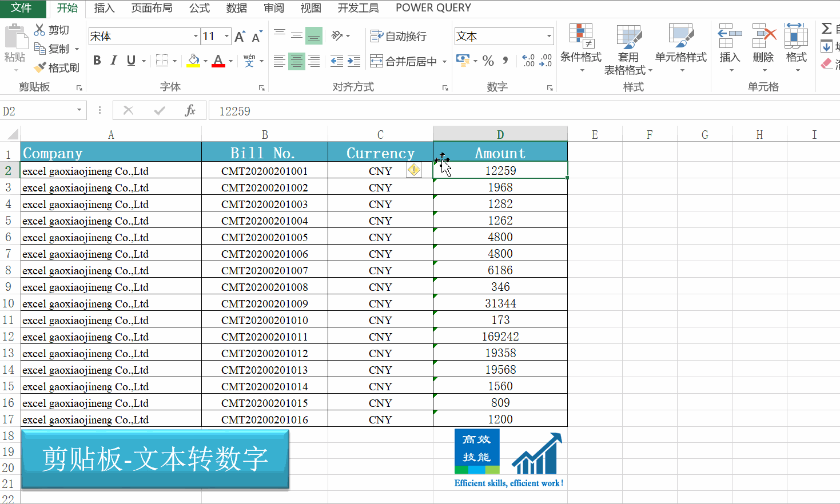Apply the yellow fill color bucket
This screenshot has width=840, height=504.
point(193,61)
